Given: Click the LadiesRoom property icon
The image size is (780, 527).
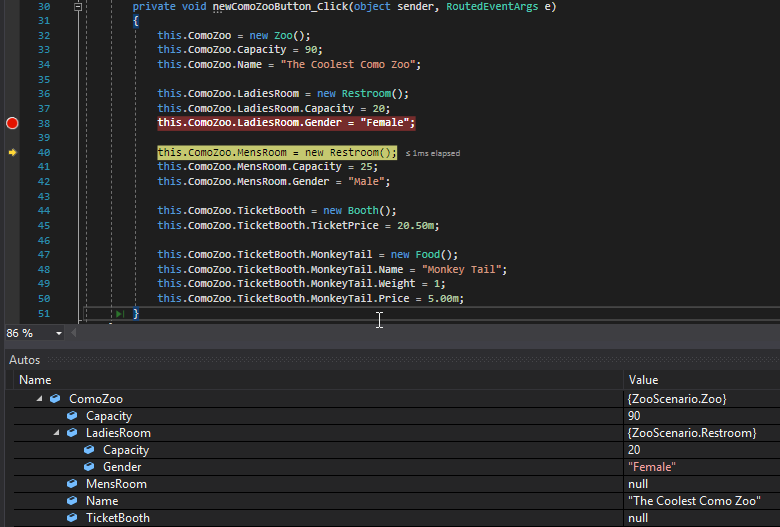Looking at the screenshot, I should (72, 433).
